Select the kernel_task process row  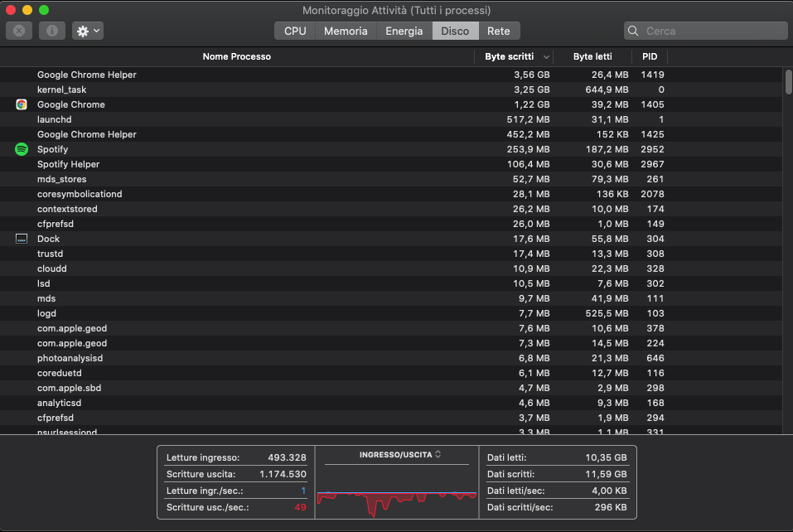tap(391, 89)
